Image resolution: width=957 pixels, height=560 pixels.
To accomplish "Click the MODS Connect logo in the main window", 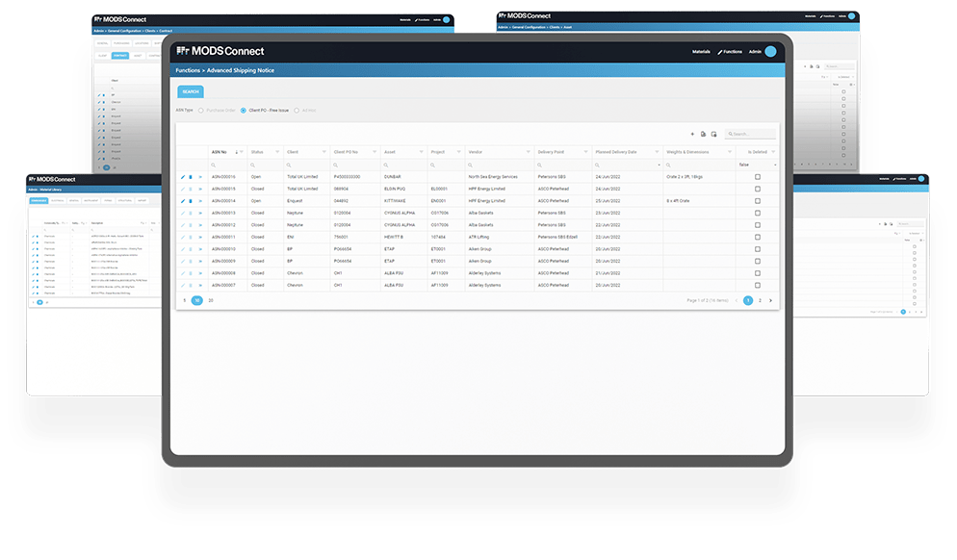I will pyautogui.click(x=220, y=51).
